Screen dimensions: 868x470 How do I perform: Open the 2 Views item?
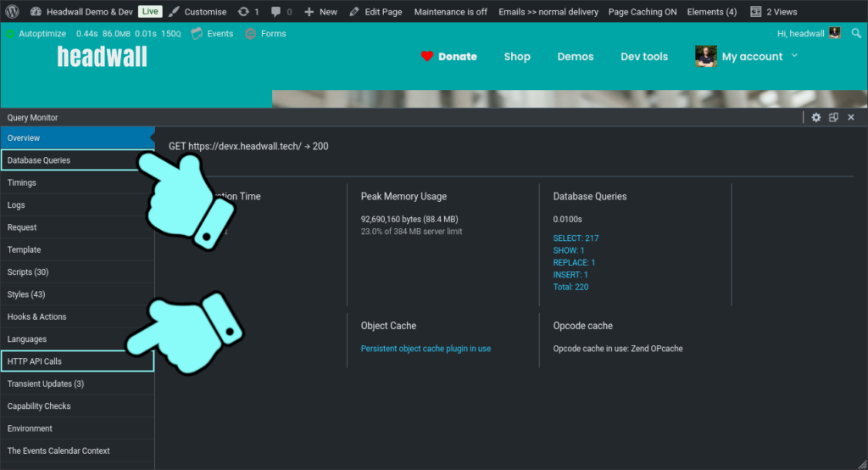[x=773, y=12]
